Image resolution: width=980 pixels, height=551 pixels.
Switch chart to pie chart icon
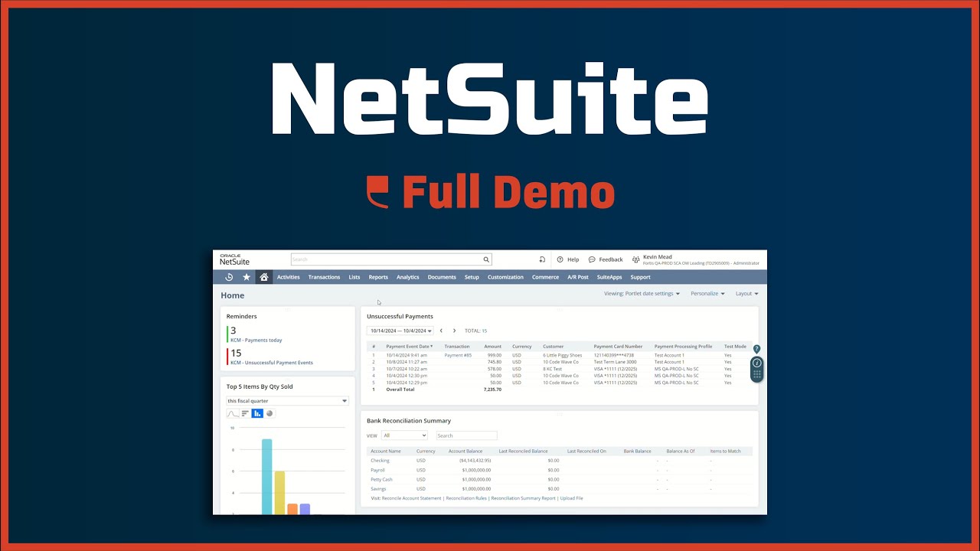[x=270, y=413]
